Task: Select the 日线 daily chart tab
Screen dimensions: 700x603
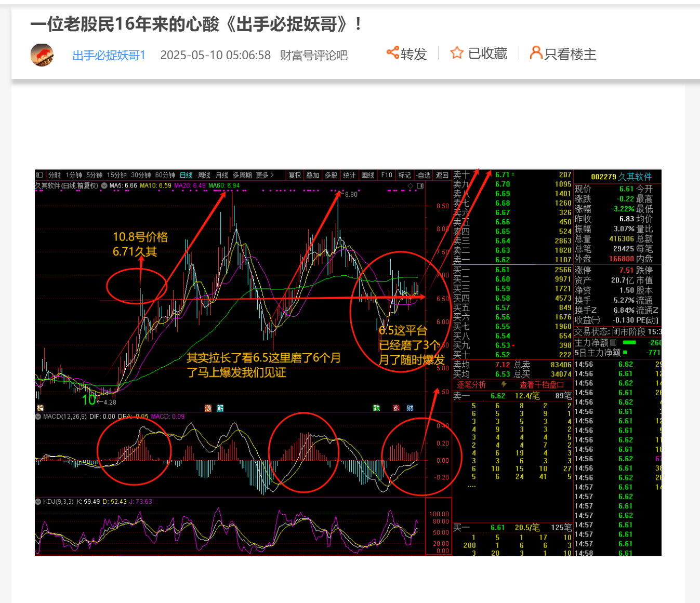Action: (x=186, y=175)
